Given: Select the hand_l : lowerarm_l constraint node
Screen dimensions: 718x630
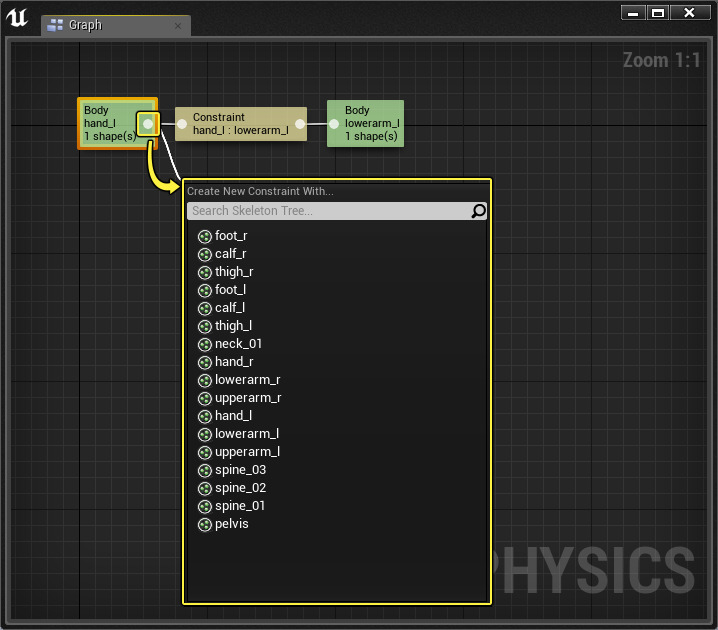Looking at the screenshot, I should [x=240, y=124].
